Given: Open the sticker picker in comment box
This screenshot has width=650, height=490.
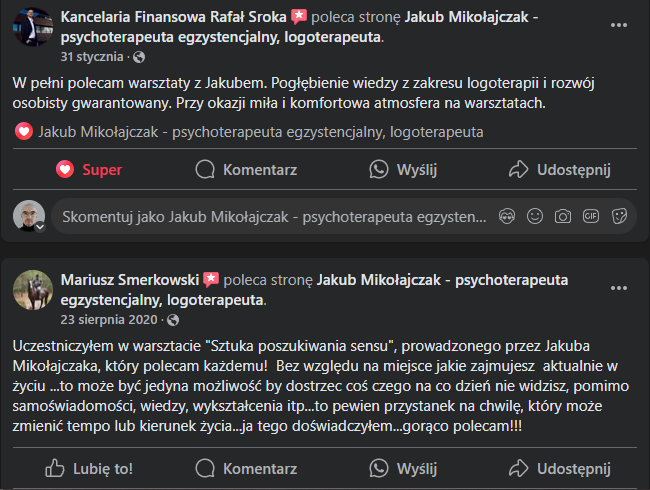Looking at the screenshot, I should point(619,216).
